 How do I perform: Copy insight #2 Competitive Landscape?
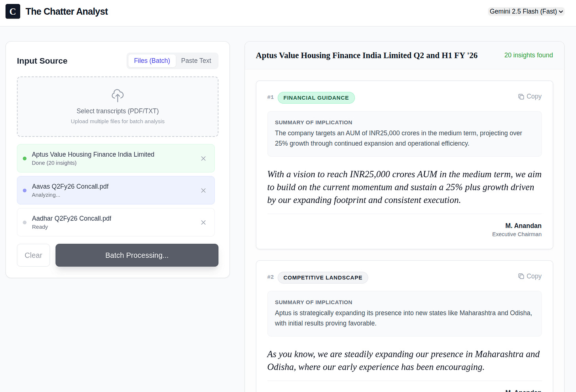coord(530,276)
